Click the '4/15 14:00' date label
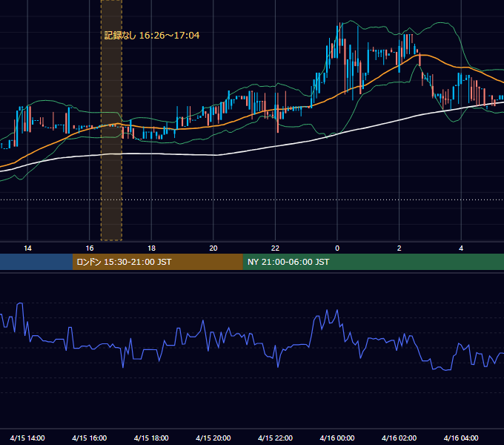504x445 pixels. coord(27,438)
